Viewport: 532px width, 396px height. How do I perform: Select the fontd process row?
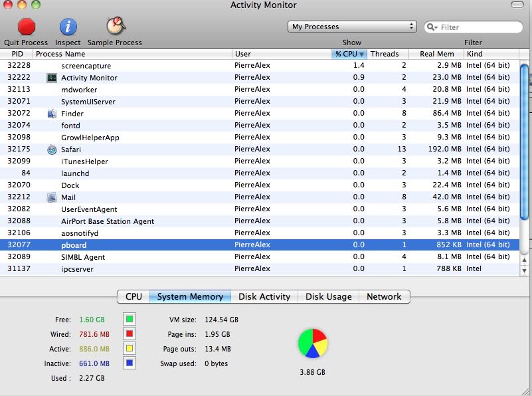click(x=260, y=125)
